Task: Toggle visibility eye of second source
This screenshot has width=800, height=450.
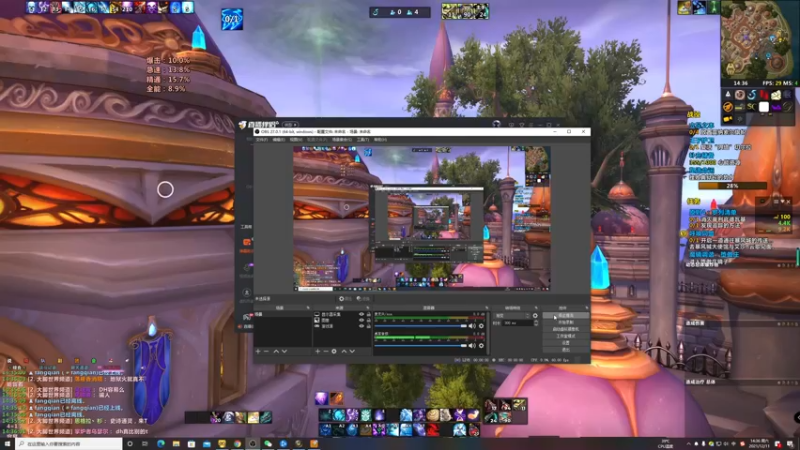Action: point(361,320)
